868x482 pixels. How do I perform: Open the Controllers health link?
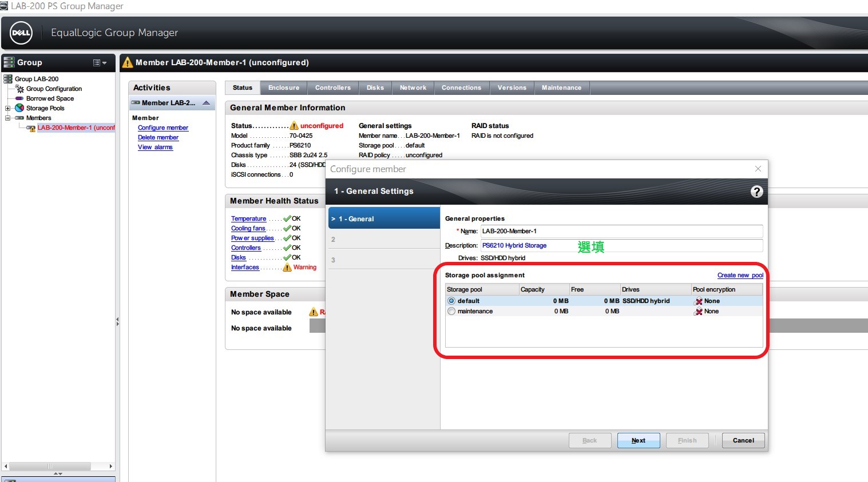point(246,248)
